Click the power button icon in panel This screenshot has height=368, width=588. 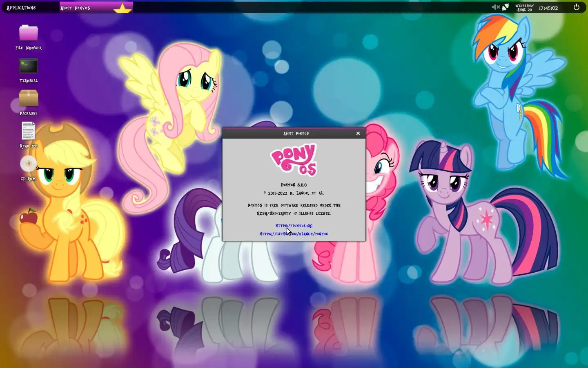(x=577, y=7)
